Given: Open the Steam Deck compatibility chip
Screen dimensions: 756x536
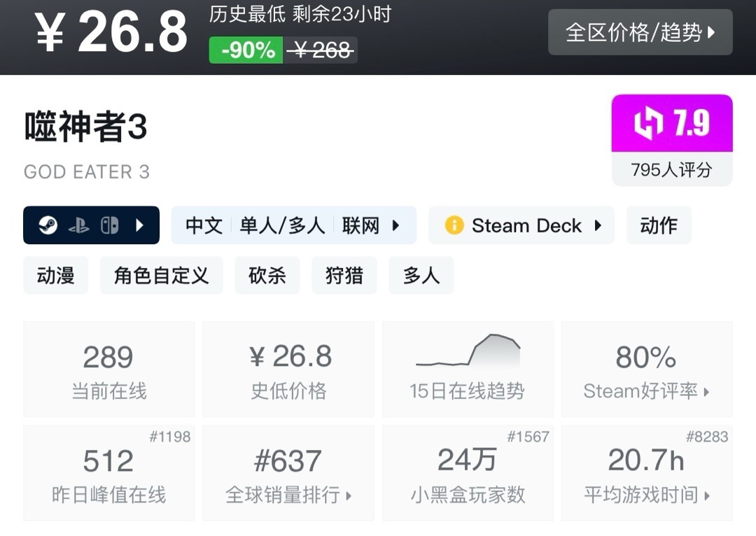Looking at the screenshot, I should pos(521,225).
